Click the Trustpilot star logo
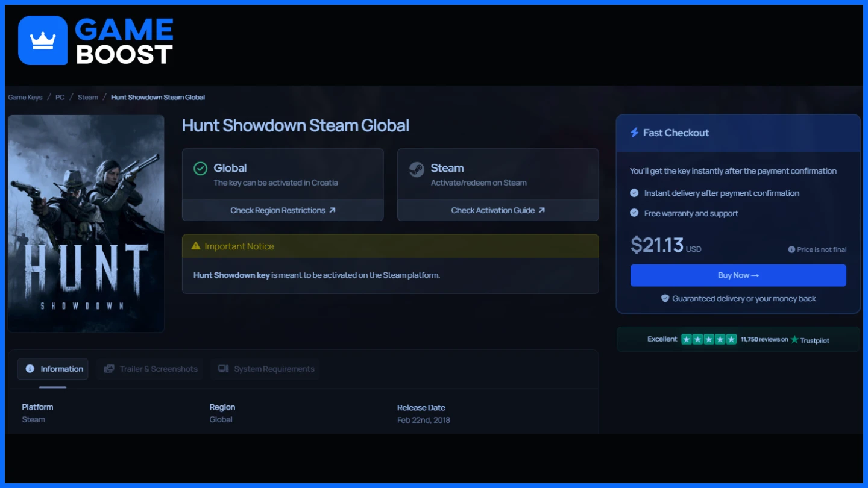The height and width of the screenshot is (488, 868). [794, 340]
